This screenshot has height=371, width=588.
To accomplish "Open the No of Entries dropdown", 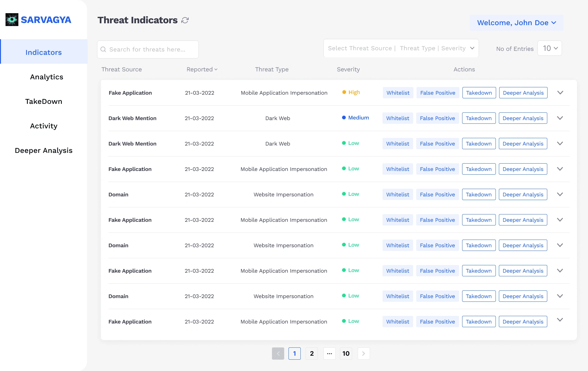I will 550,48.
